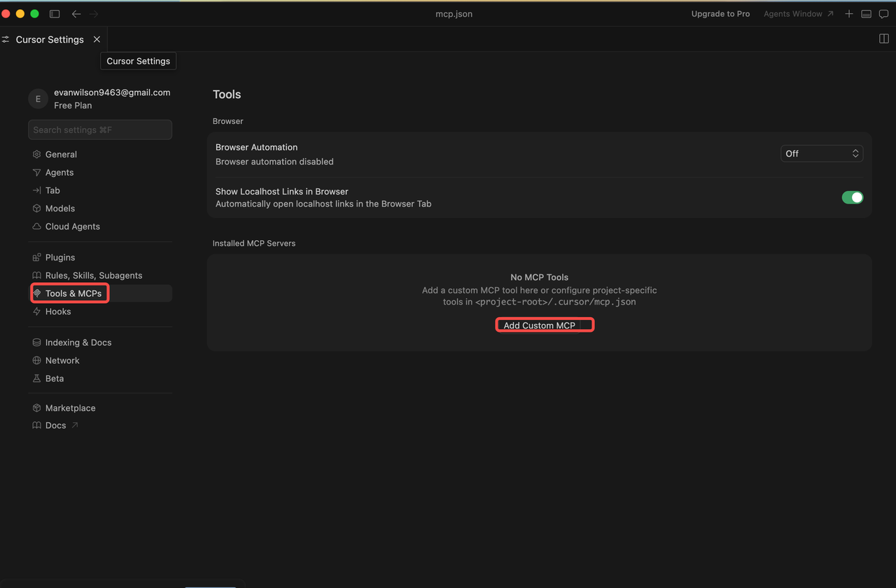This screenshot has width=896, height=588.
Task: Open Plugins settings
Action: pyautogui.click(x=60, y=258)
